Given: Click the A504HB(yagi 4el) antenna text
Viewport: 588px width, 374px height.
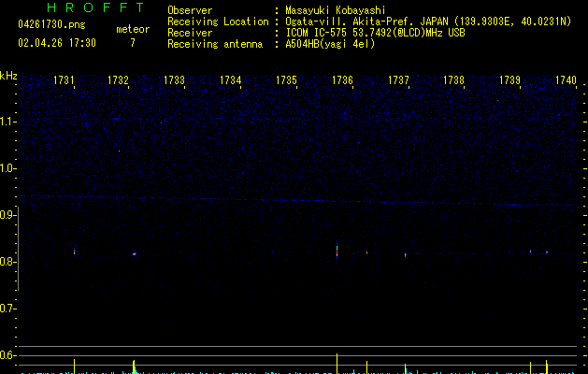Looking at the screenshot, I should tap(330, 44).
